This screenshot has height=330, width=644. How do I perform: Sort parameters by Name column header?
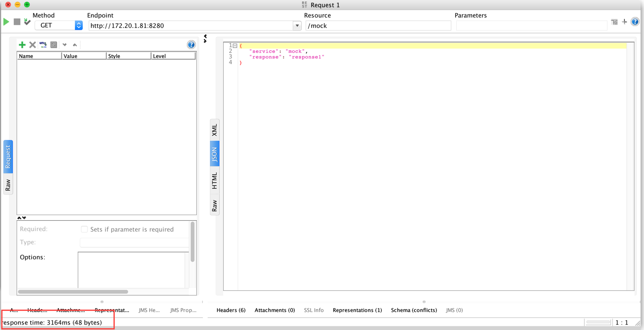(40, 56)
